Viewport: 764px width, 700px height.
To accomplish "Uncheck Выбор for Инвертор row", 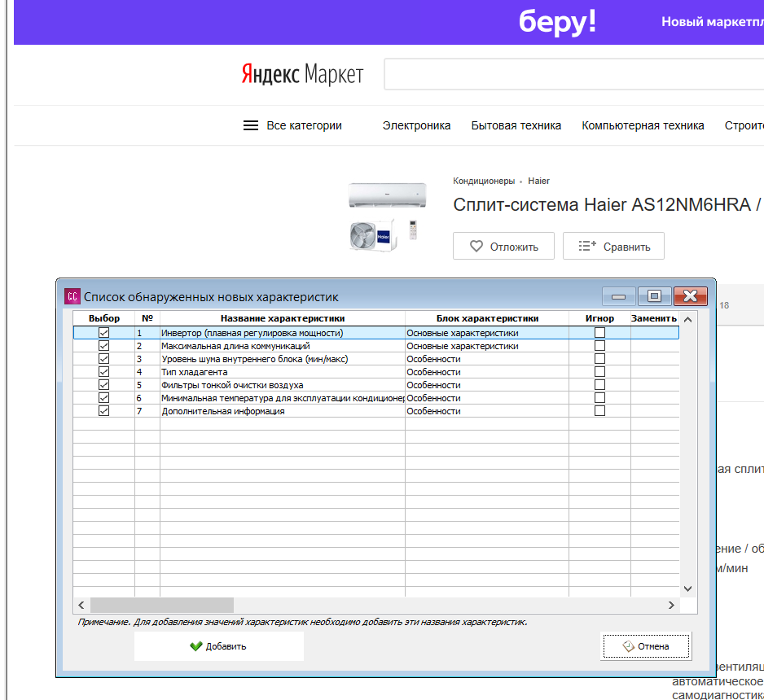I will [x=103, y=332].
